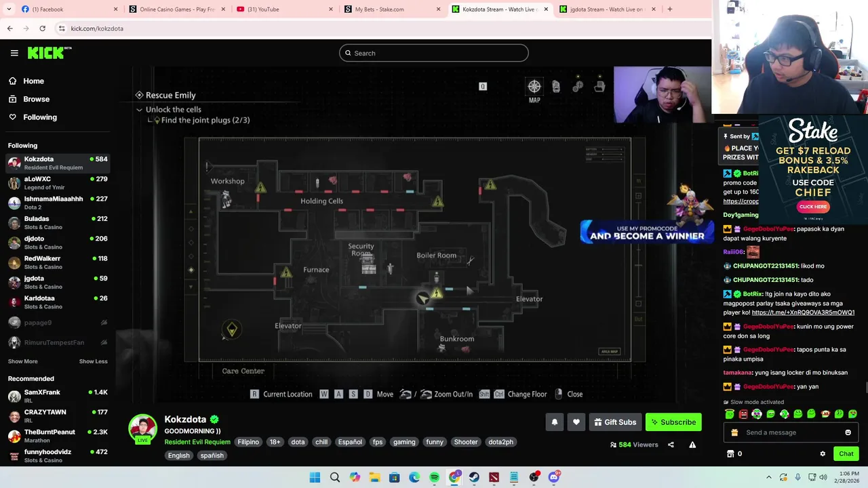Open CRAZYTAWN recommended channel
Screen dimensions: 868x488
(58, 416)
